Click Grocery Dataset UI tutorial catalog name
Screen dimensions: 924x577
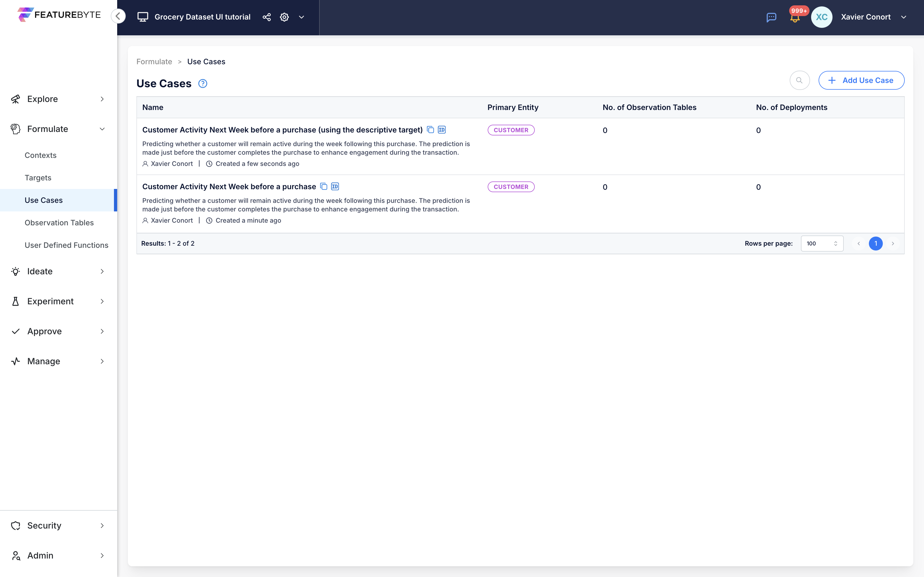202,17
